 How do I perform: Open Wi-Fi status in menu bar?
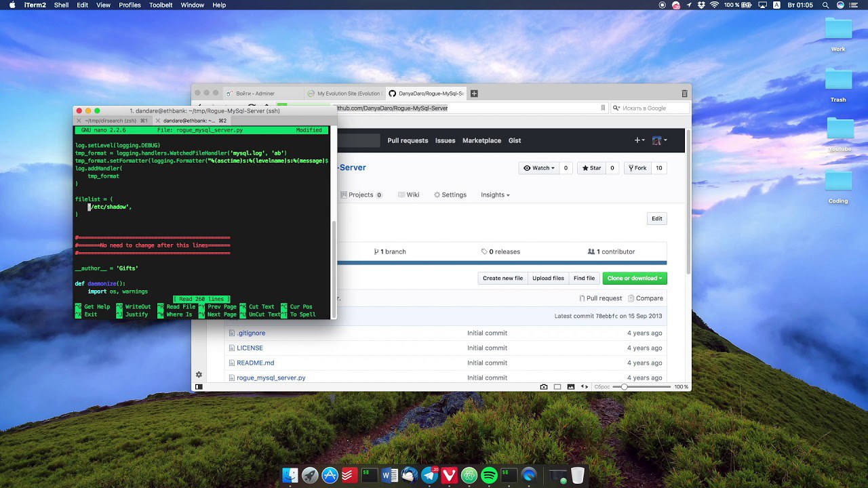(x=714, y=5)
